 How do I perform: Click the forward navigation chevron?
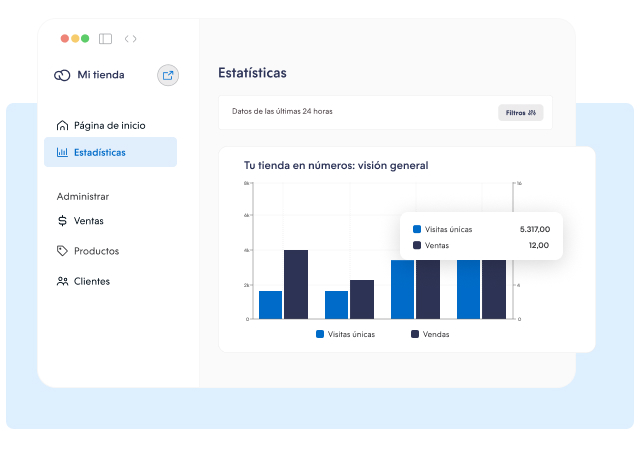click(x=134, y=39)
